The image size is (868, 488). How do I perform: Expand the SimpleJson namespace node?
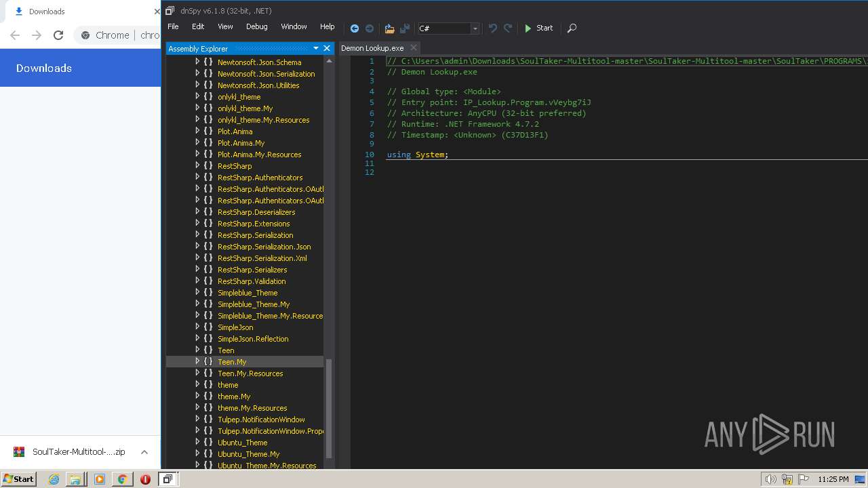coord(197,327)
